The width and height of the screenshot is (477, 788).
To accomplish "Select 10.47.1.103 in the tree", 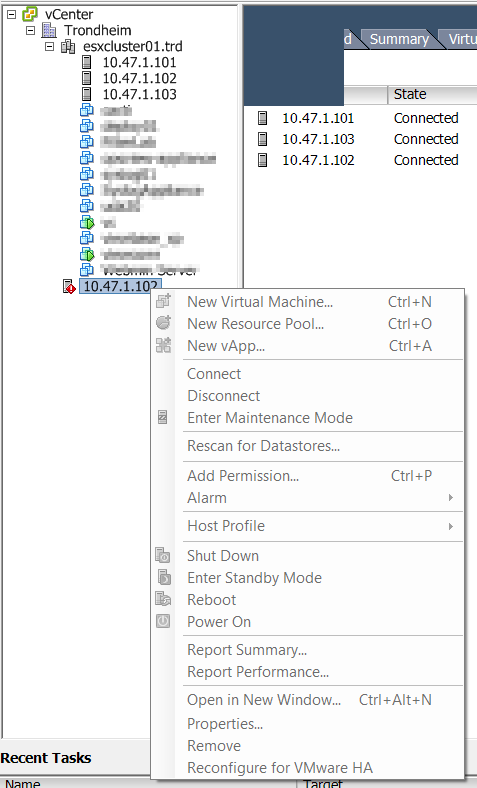I will (139, 94).
